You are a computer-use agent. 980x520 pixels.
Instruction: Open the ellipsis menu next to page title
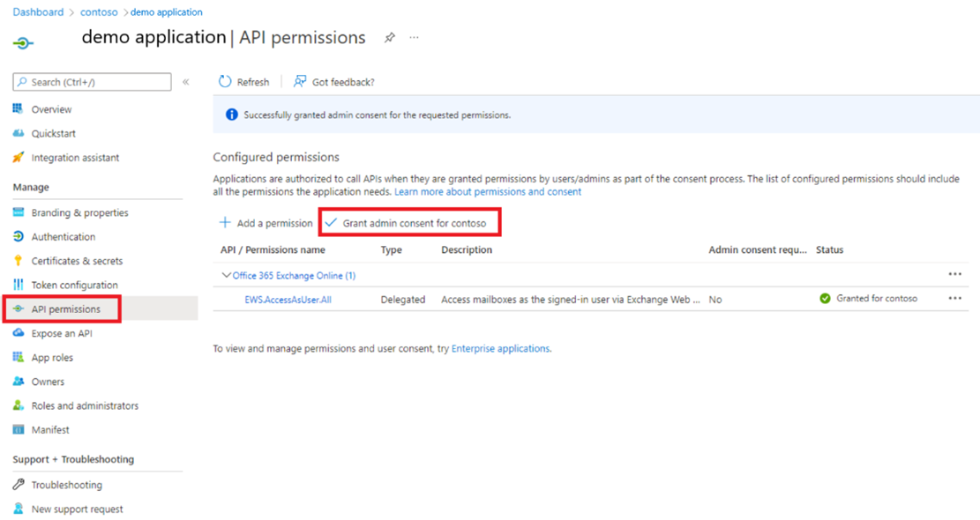coord(414,37)
